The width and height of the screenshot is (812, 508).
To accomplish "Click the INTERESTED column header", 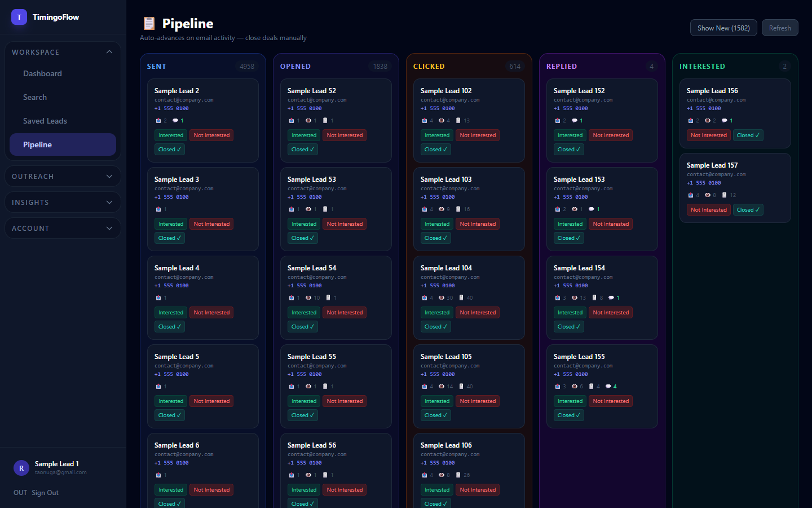I will (702, 67).
